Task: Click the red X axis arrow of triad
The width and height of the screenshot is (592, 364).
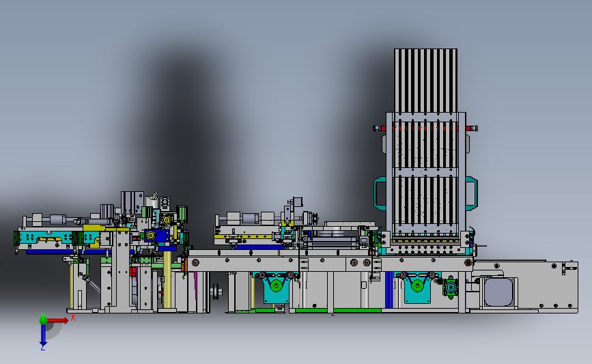Action: click(57, 320)
